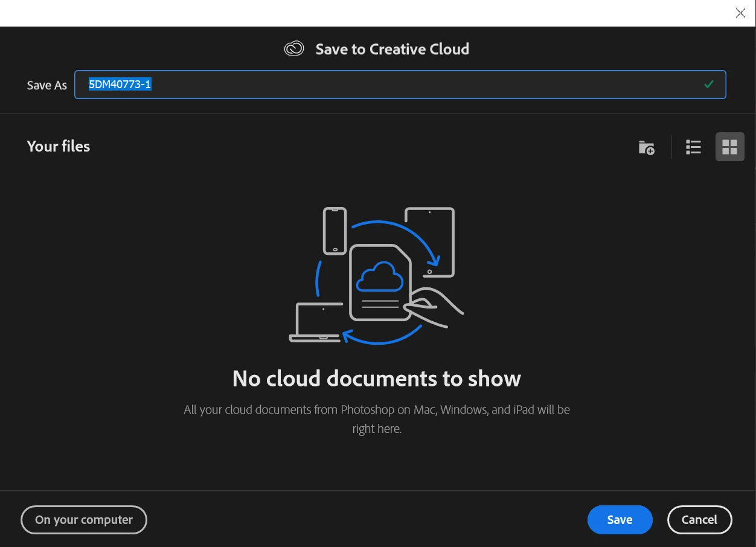This screenshot has height=547, width=756.
Task: Click the Cancel button
Action: (699, 520)
